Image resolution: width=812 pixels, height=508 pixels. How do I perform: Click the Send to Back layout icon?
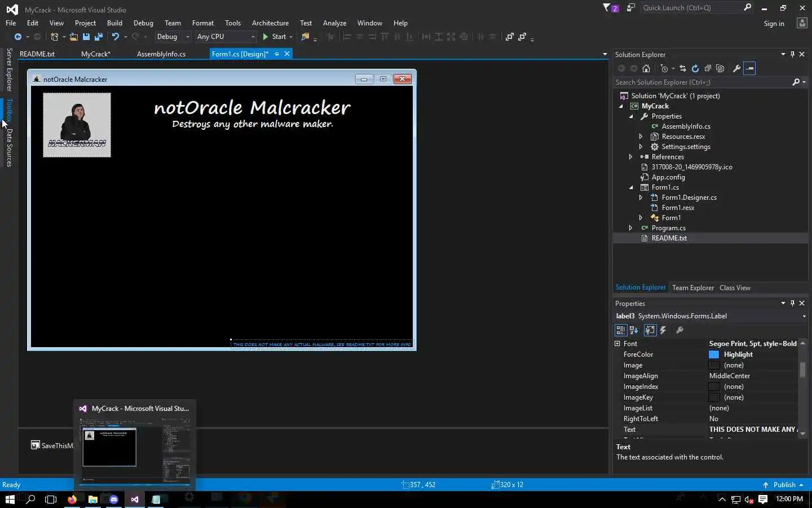click(x=522, y=37)
